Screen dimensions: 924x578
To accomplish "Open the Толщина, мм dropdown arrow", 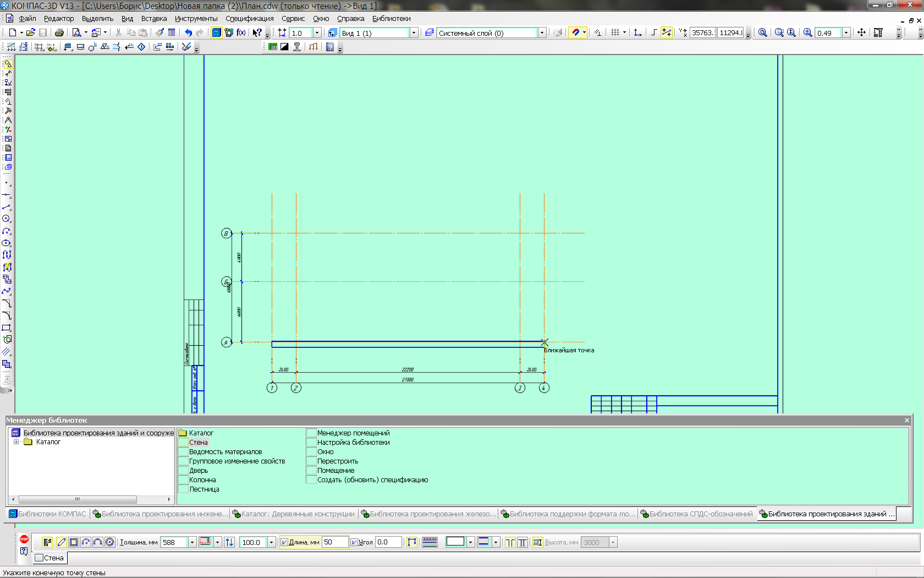I will (x=192, y=542).
